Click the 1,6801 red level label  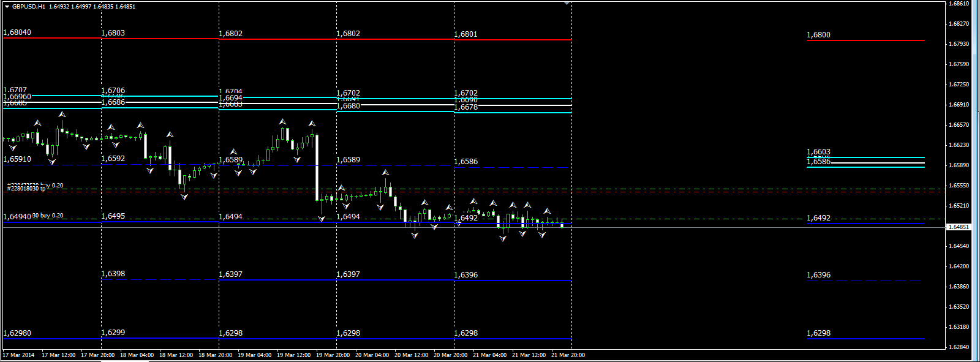pos(466,34)
